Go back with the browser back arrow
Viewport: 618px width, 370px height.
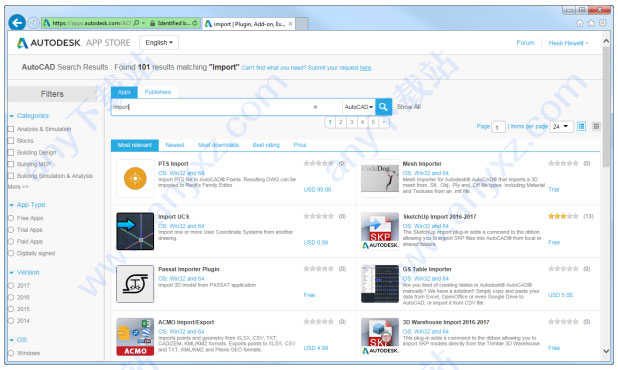coord(17,23)
